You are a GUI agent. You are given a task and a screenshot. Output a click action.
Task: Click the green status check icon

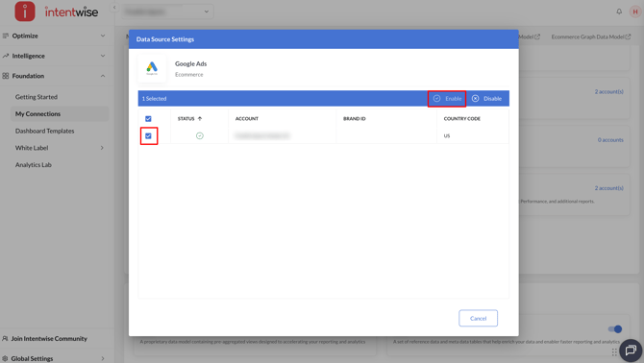[200, 135]
